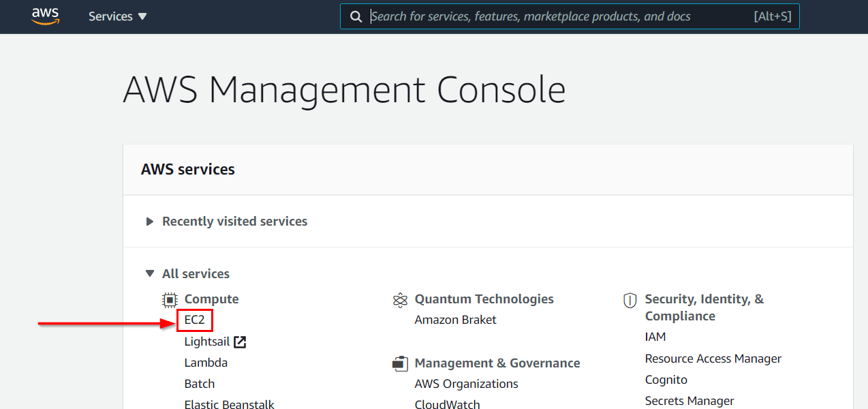Click the Services menu grid icon

click(111, 16)
